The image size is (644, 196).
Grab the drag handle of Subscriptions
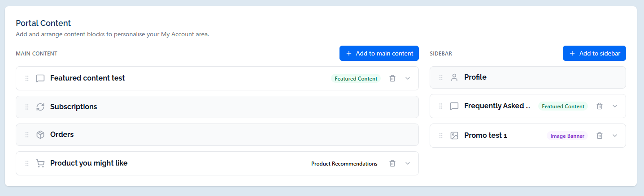[x=27, y=107]
